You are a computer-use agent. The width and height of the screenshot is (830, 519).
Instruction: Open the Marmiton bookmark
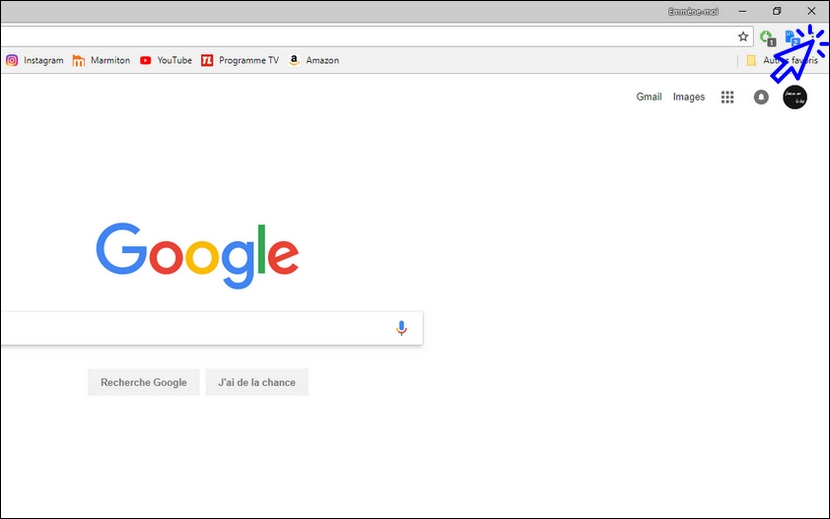(x=101, y=60)
